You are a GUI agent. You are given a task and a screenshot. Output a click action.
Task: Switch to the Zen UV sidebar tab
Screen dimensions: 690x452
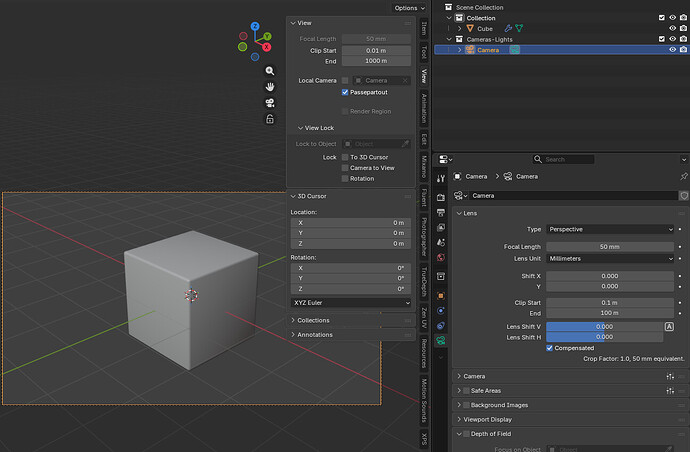coord(424,318)
